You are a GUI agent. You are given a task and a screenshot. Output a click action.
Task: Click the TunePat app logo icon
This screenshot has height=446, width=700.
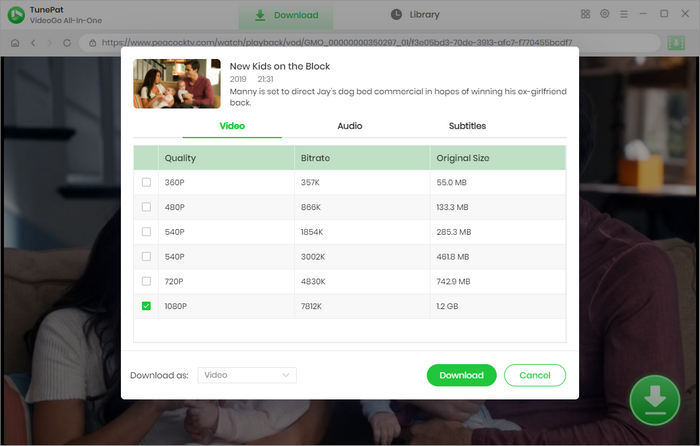pos(17,16)
